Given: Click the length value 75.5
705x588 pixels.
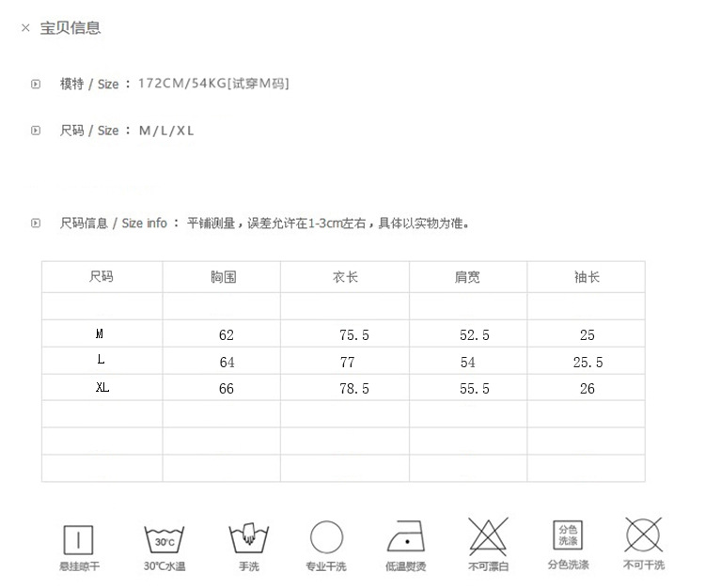Looking at the screenshot, I should click(354, 334).
